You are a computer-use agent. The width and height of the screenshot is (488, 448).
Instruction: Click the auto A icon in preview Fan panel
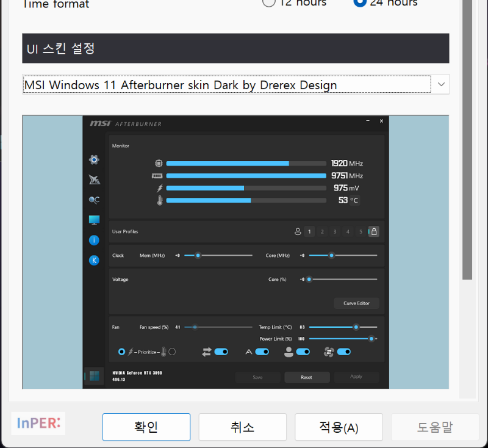(x=249, y=352)
